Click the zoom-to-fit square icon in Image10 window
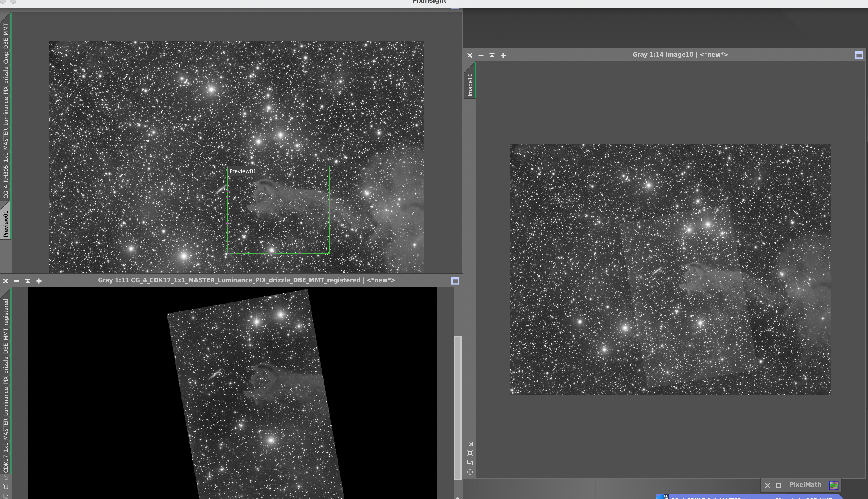 pyautogui.click(x=470, y=453)
